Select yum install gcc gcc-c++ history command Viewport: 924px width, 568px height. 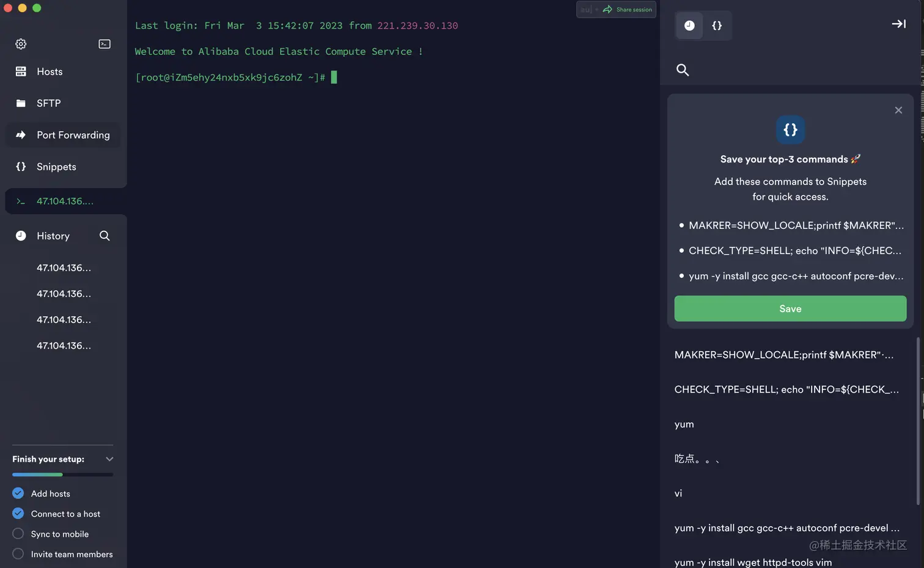[x=787, y=528]
